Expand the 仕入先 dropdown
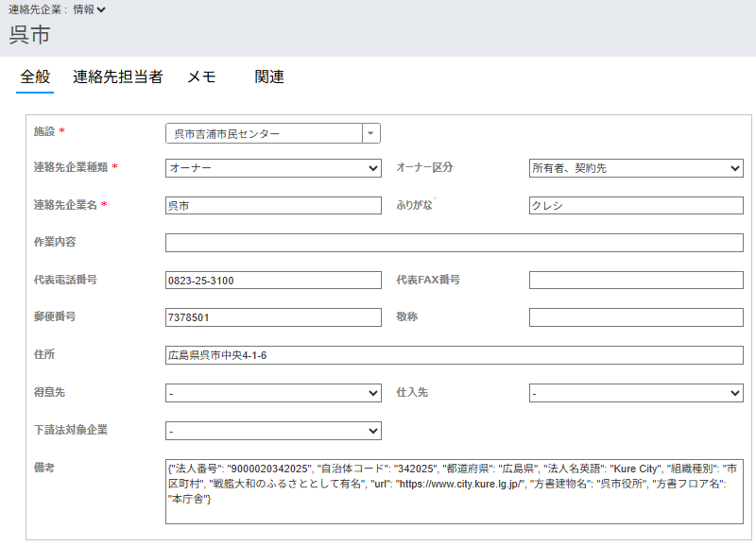This screenshot has height=546, width=756. point(636,393)
